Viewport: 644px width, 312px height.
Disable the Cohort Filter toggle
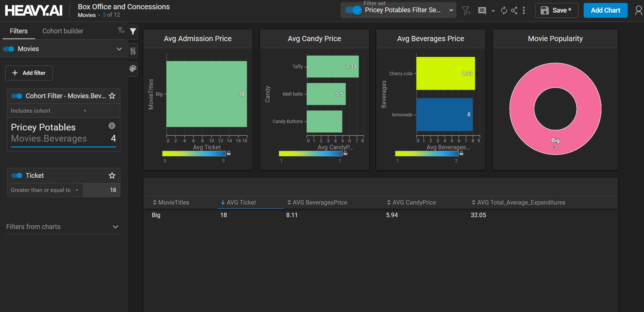pyautogui.click(x=17, y=96)
